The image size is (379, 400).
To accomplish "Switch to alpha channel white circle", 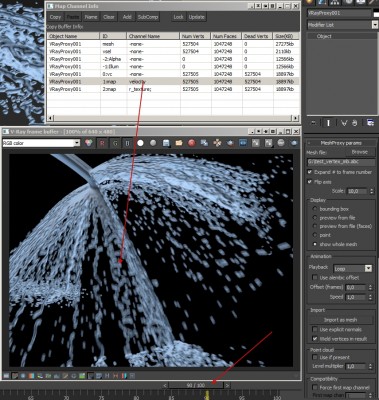I will [140, 143].
